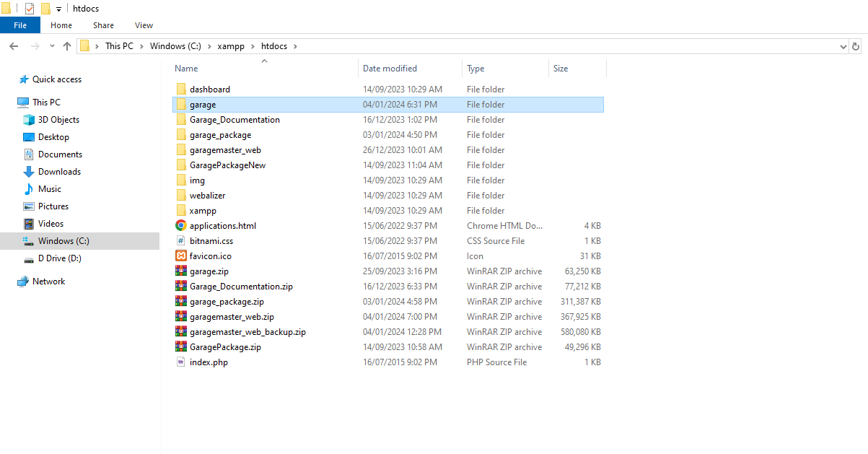Image resolution: width=868 pixels, height=454 pixels.
Task: Click the Chrome icon beside applications.html
Action: [x=181, y=226]
